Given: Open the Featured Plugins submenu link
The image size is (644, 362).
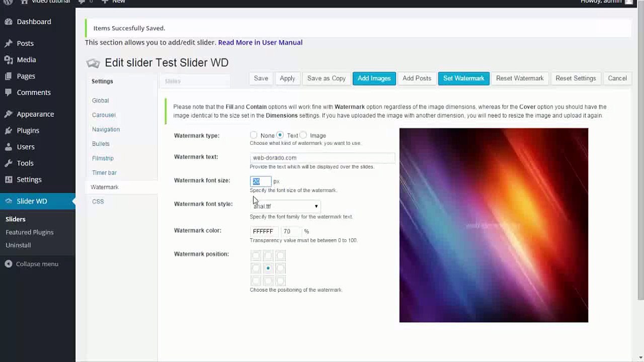Looking at the screenshot, I should point(30,232).
